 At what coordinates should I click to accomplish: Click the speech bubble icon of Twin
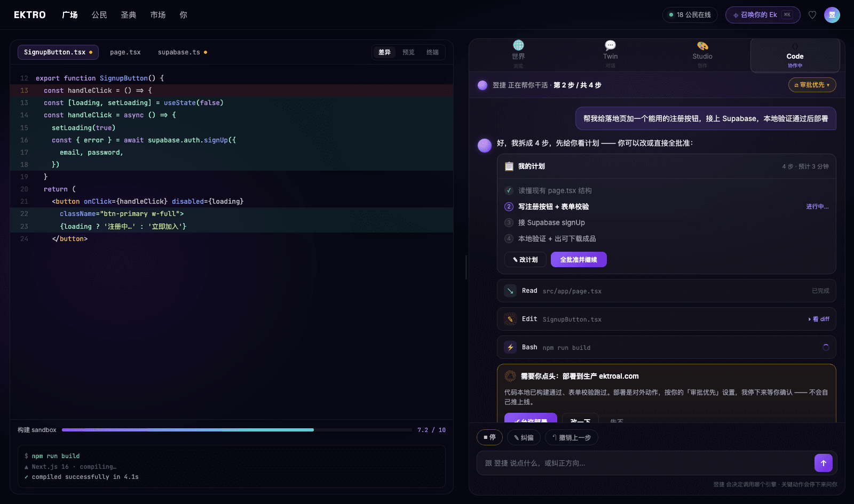610,45
